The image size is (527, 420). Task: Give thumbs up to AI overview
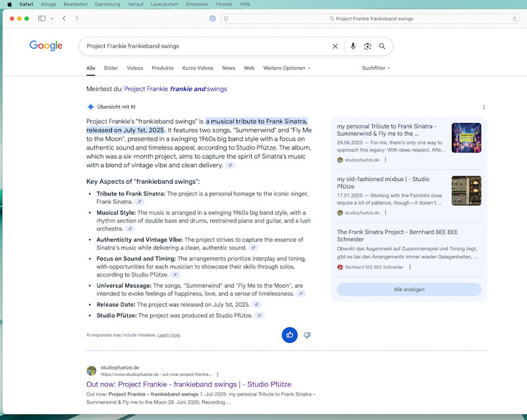pos(290,335)
